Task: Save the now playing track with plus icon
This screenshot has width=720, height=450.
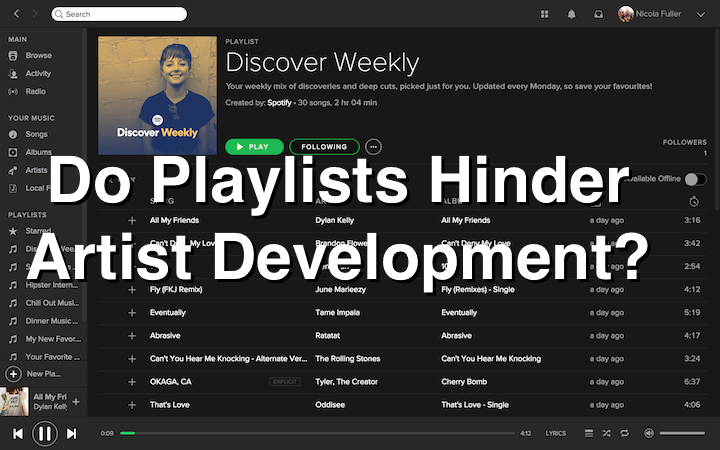Action: click(76, 401)
